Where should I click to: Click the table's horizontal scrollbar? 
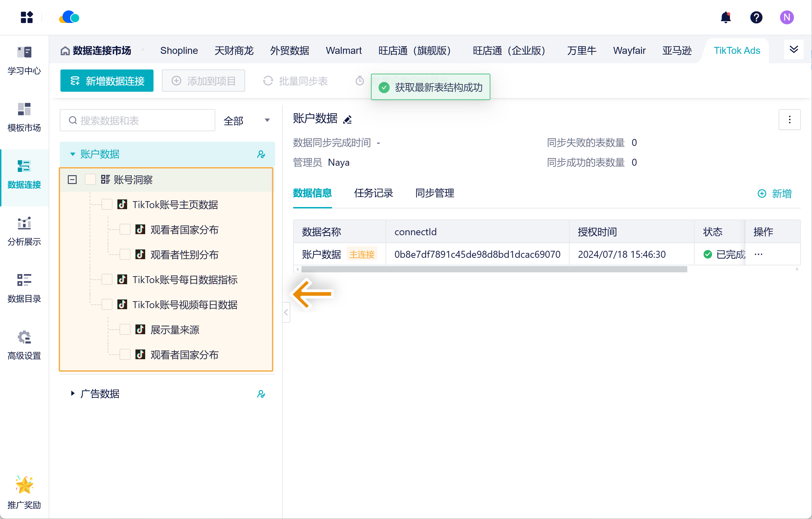[494, 269]
